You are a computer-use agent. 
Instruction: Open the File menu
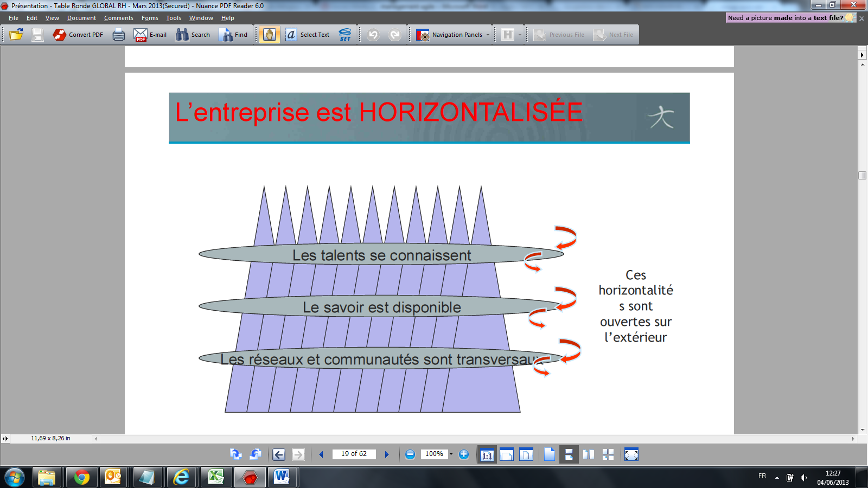tap(14, 18)
